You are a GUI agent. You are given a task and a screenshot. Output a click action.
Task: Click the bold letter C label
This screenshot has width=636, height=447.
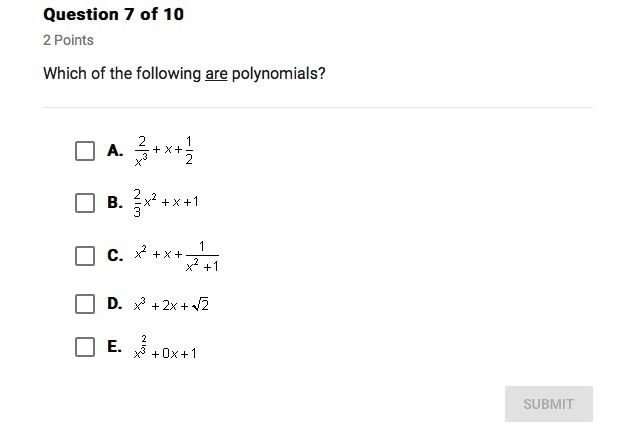[x=115, y=255]
